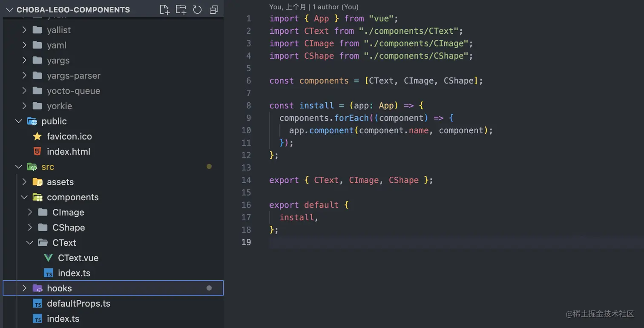Click the folder icon next to yorkie
Screen dimensions: 644x328
click(x=37, y=106)
